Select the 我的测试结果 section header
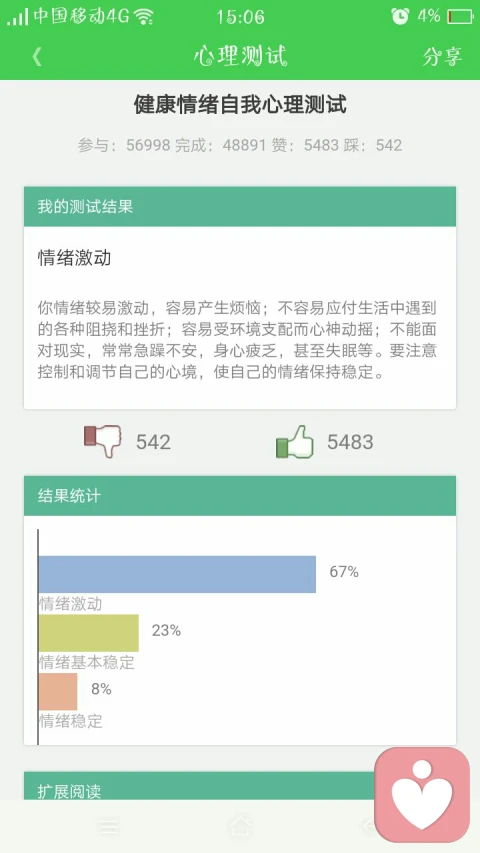 click(240, 207)
